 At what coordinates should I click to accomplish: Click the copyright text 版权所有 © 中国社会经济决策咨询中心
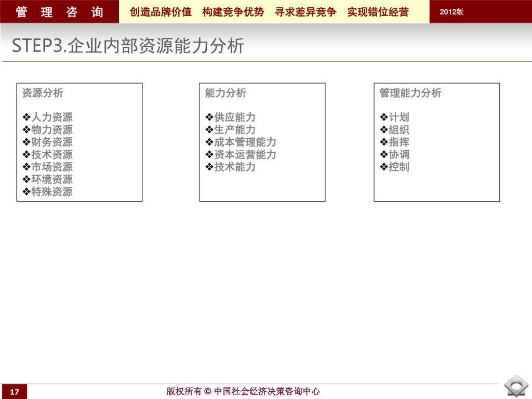[243, 391]
